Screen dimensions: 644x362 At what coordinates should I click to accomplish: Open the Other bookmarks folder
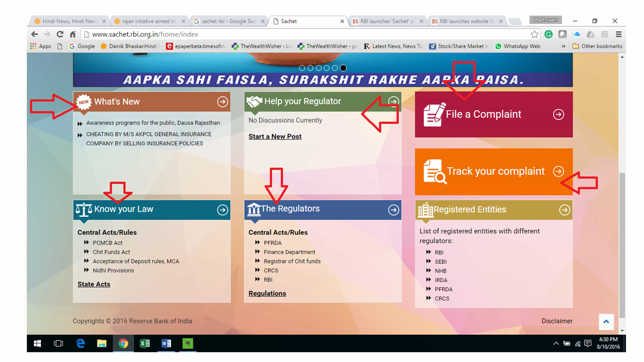click(x=597, y=46)
